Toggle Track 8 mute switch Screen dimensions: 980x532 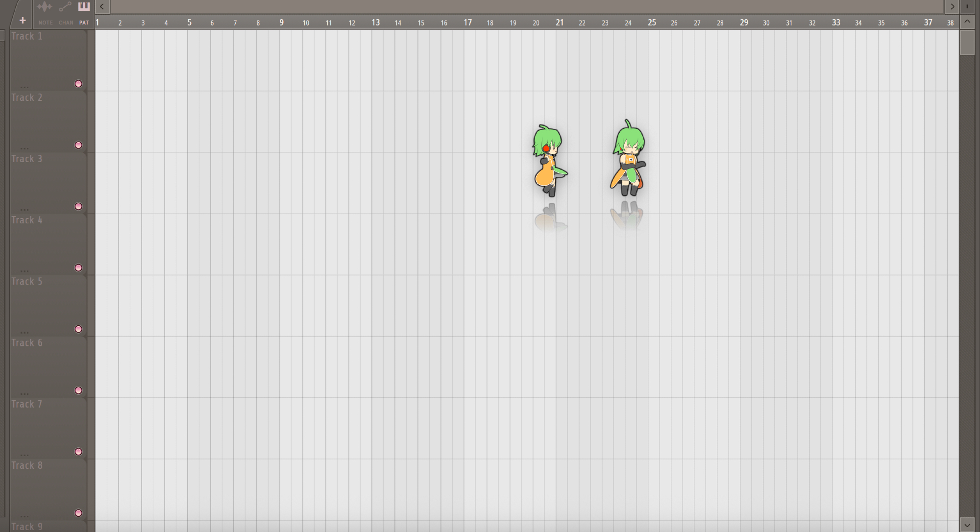pyautogui.click(x=78, y=513)
